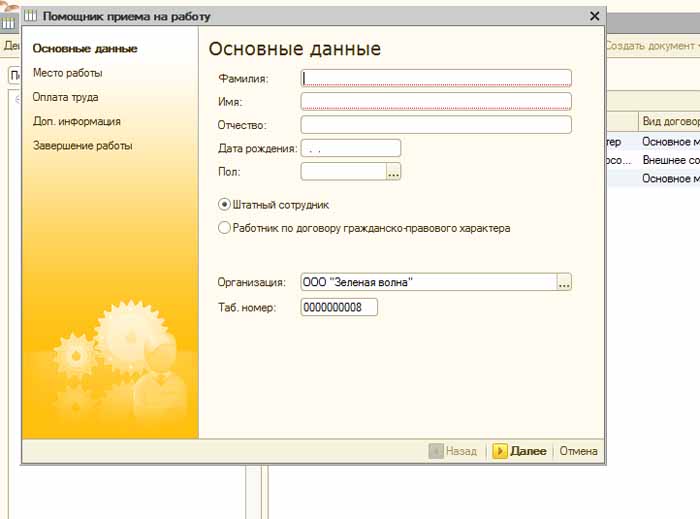Open the Пол selection ellipsis button
This screenshot has width=700, height=519.
pos(393,172)
